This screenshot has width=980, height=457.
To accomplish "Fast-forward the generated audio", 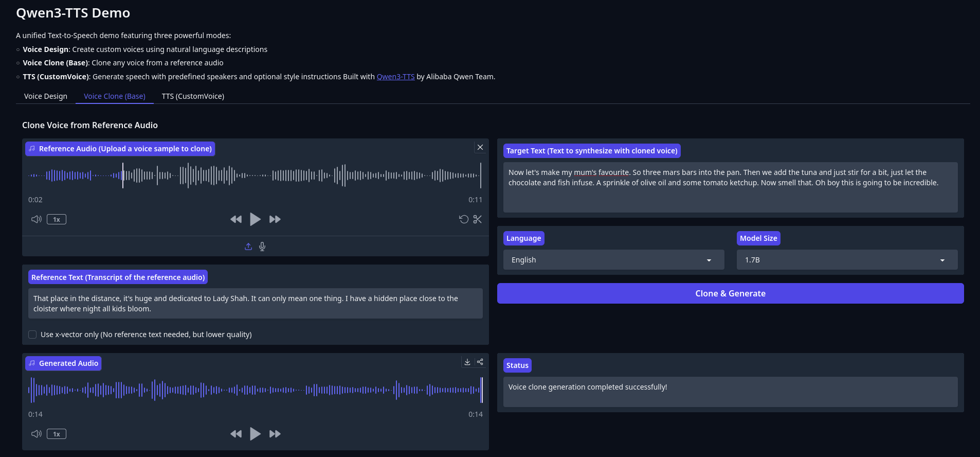I will pos(275,434).
